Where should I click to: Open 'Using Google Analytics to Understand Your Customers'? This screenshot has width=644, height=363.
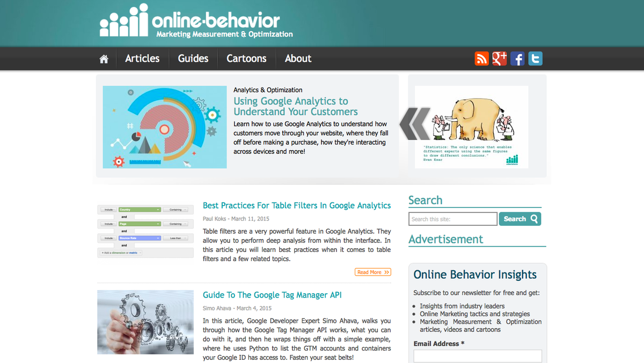click(296, 106)
